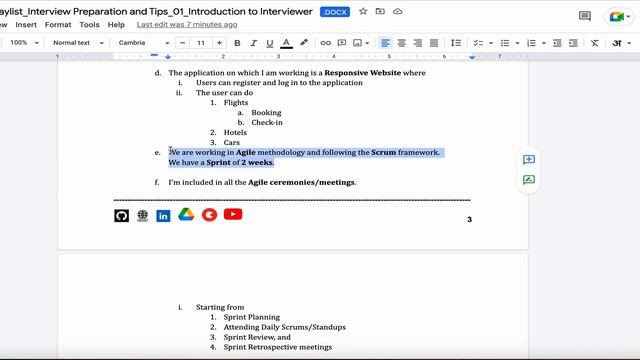Click the text 'Responsive Website'

tap(362, 73)
